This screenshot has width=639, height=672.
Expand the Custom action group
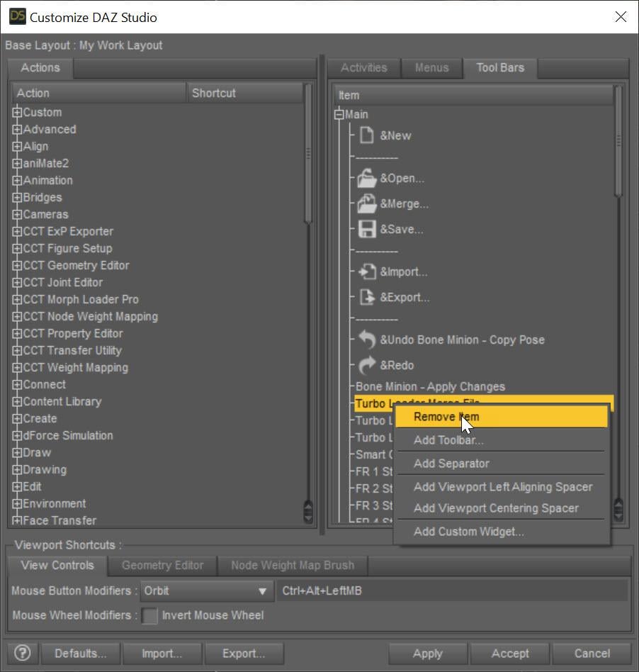[17, 112]
